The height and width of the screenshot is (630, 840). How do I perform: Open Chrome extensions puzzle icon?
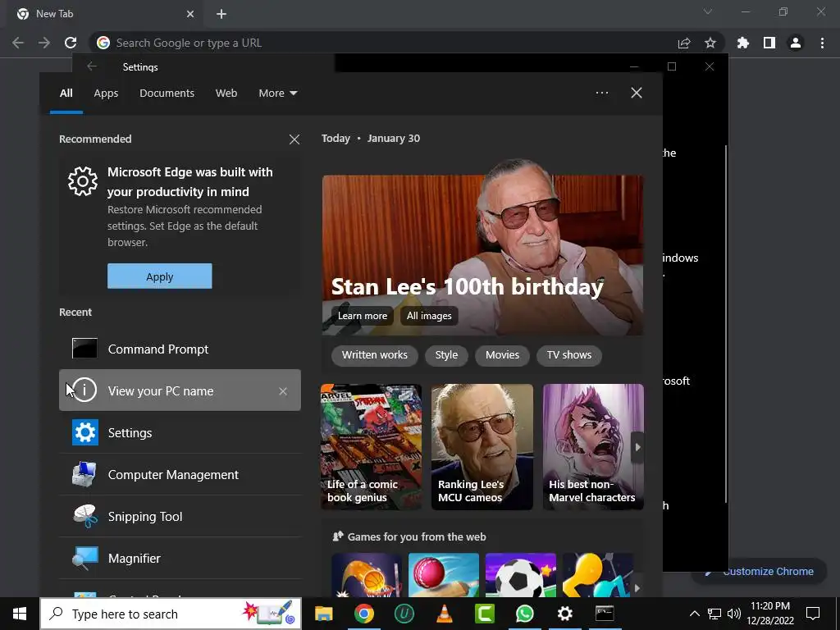pyautogui.click(x=743, y=43)
